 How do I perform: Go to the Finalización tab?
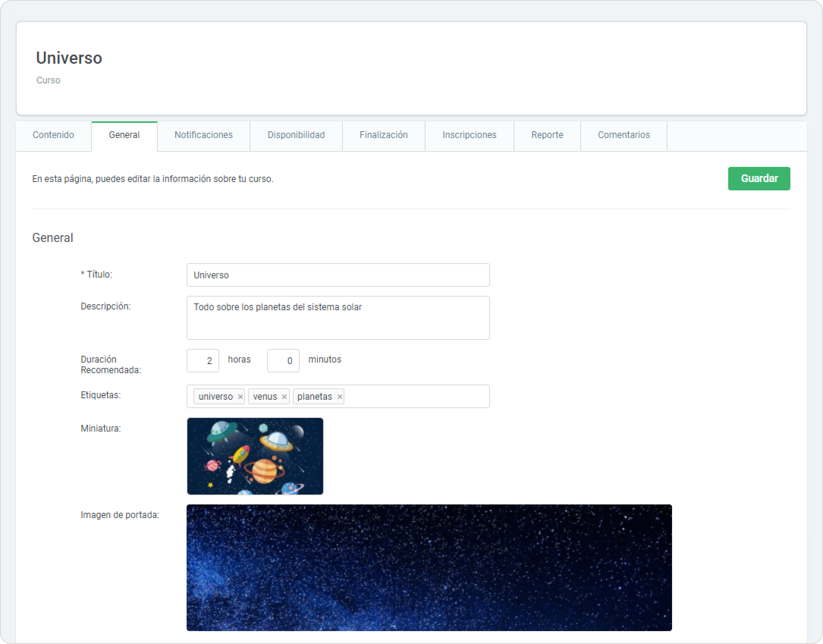tap(383, 135)
